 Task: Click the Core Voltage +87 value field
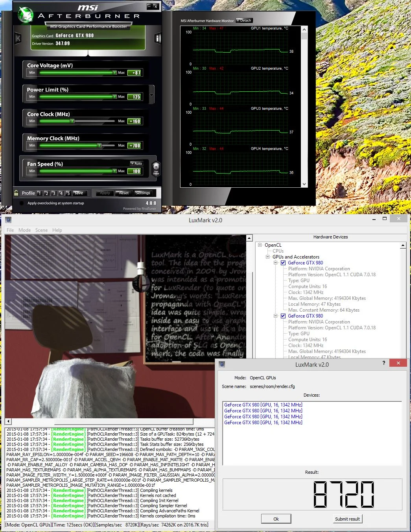(135, 73)
